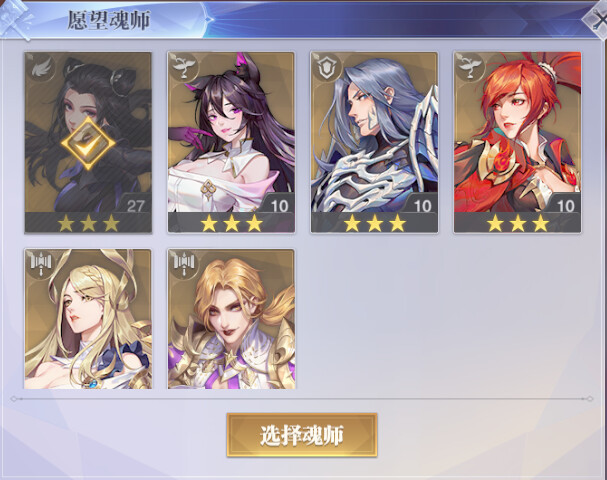Click the three stars under cat-eared girl card
607x480 pixels.
231,223
